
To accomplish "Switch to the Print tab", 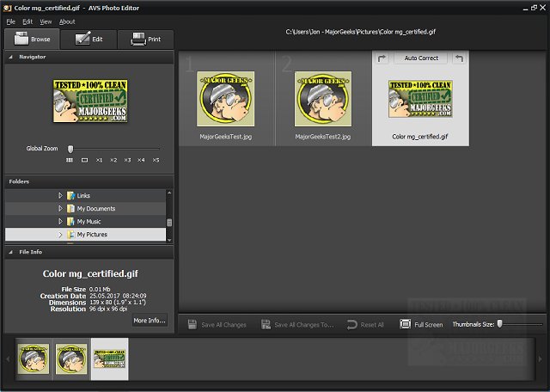I will 144,40.
